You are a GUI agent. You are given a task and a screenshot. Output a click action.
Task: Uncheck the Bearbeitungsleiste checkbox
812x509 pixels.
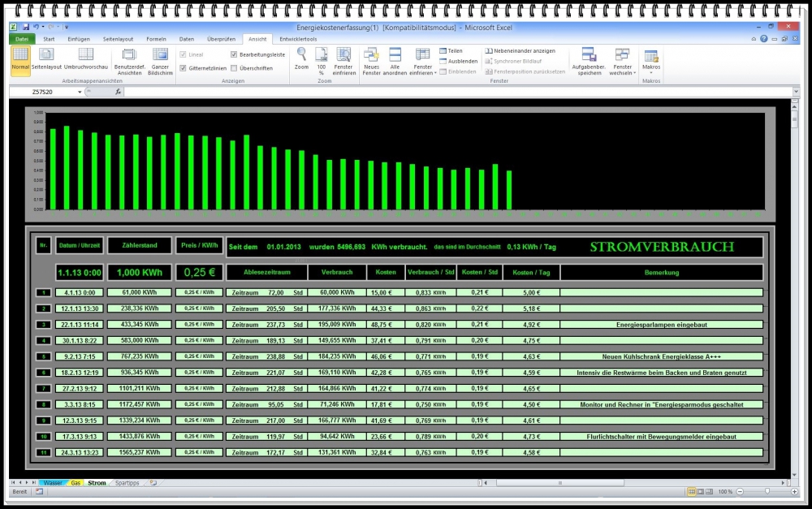coord(234,54)
